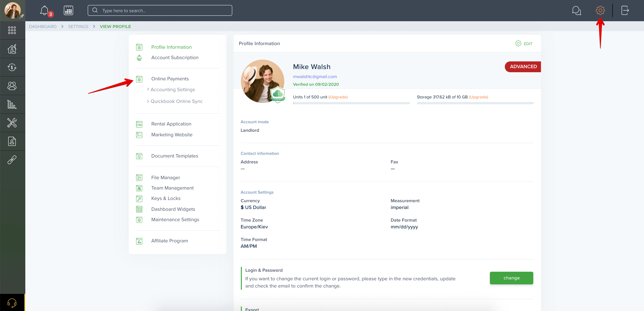The width and height of the screenshot is (644, 311).
Task: Click the 'Europe/Kiev' time zone value
Action: point(254,227)
